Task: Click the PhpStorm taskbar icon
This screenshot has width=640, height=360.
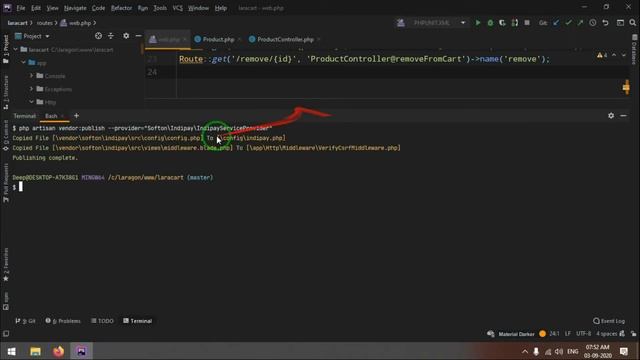Action: coord(82,351)
